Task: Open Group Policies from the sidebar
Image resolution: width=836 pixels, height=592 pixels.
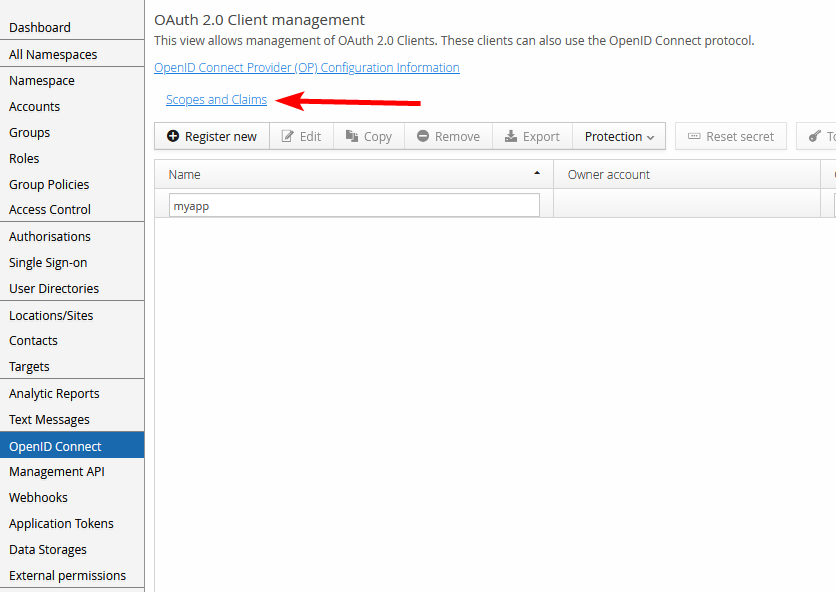Action: click(49, 185)
